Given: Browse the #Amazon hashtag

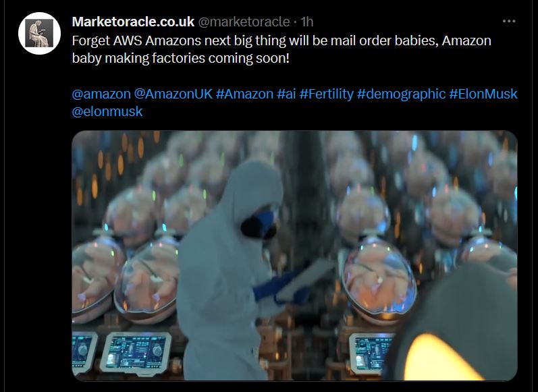Looking at the screenshot, I should tap(244, 94).
